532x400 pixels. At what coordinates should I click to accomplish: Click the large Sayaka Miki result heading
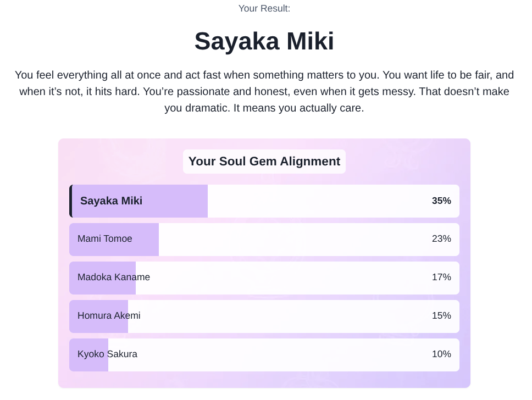(264, 41)
